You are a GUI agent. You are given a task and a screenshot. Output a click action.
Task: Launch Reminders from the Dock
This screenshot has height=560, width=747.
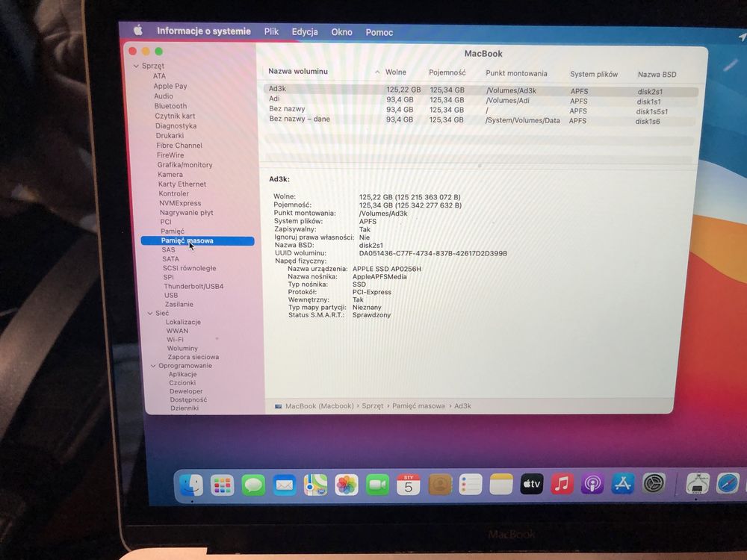pyautogui.click(x=471, y=485)
